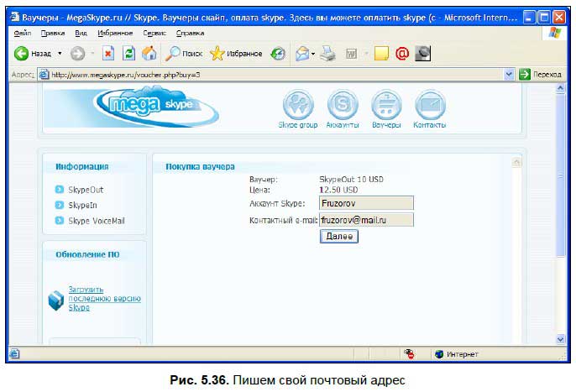Click the Далее button
Viewport: 576px width, 392px height.
coord(339,237)
